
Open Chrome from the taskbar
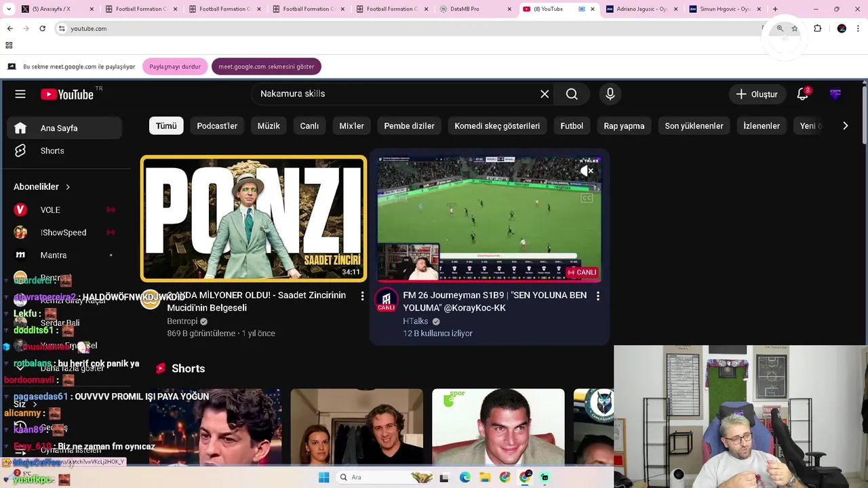[x=505, y=477]
